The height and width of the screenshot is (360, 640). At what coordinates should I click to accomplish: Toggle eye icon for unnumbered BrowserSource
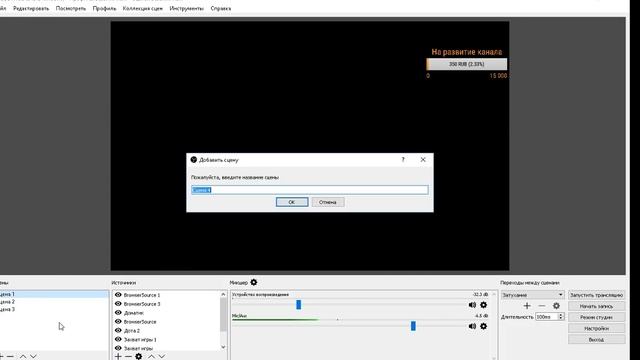(118, 322)
